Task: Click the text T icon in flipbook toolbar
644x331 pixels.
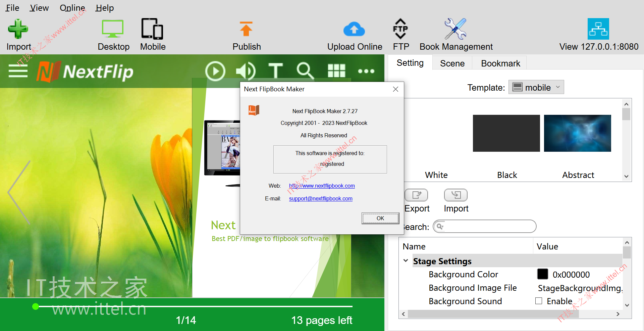Action: pyautogui.click(x=276, y=71)
